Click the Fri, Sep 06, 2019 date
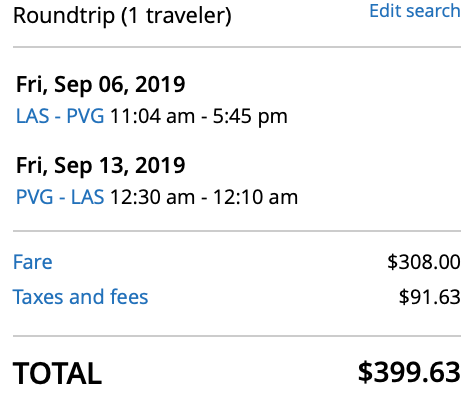The width and height of the screenshot is (476, 400). [x=101, y=84]
